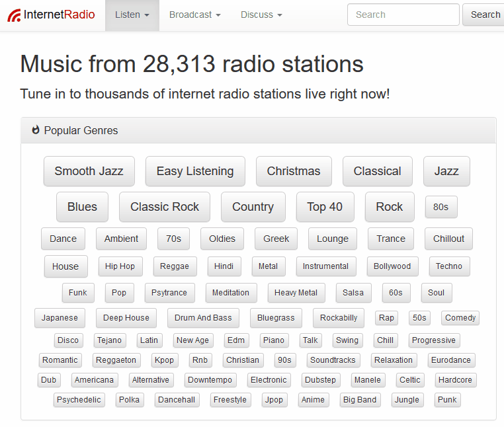Viewport: 504px width, 427px height.
Task: Open the Listen dropdown menu
Action: click(132, 15)
